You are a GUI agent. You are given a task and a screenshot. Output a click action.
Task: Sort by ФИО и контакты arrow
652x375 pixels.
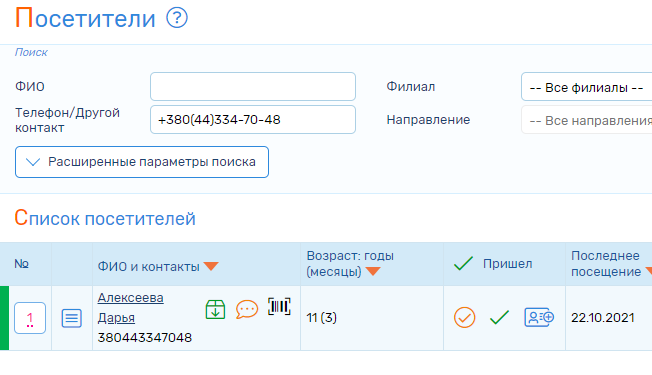(x=211, y=266)
